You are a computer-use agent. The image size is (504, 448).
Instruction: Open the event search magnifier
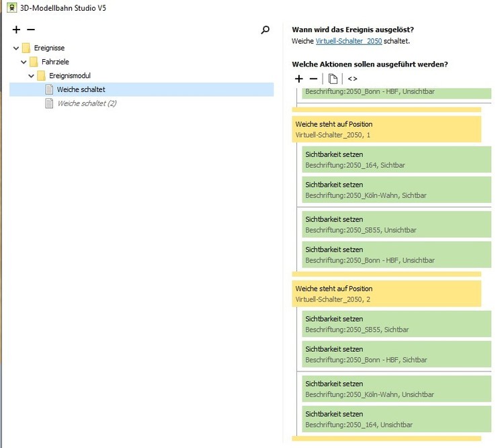(x=265, y=30)
